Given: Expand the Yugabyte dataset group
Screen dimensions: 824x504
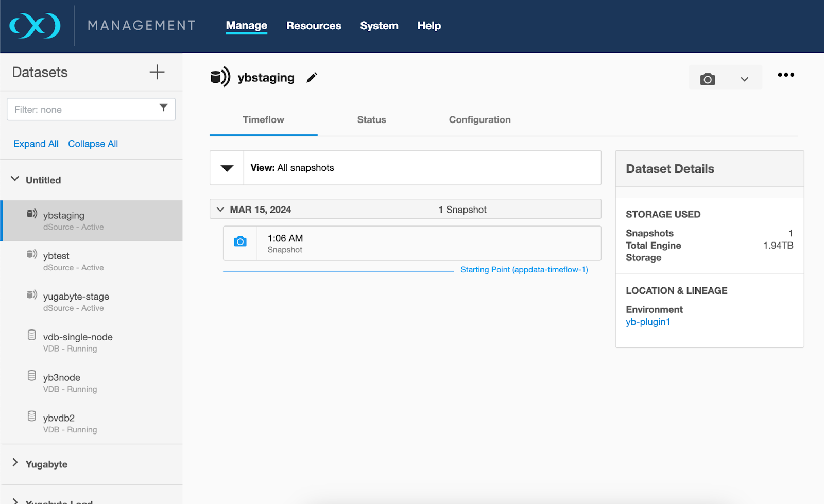Looking at the screenshot, I should click(15, 464).
